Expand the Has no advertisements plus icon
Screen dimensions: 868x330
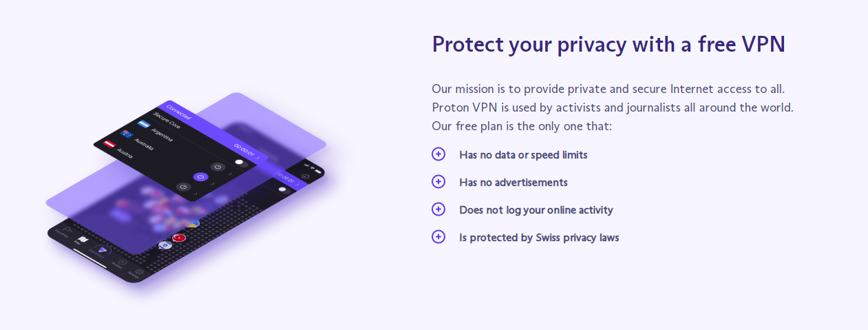click(438, 182)
